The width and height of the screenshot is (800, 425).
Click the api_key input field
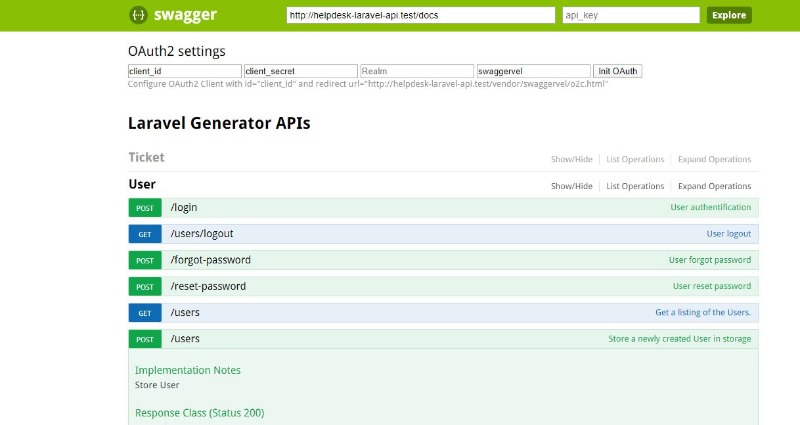point(631,15)
